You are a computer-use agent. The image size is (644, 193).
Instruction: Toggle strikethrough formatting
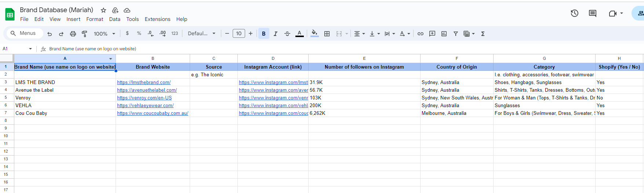tap(287, 34)
